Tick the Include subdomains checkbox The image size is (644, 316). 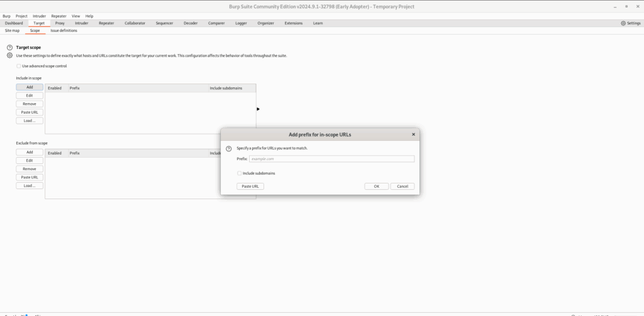click(x=240, y=173)
